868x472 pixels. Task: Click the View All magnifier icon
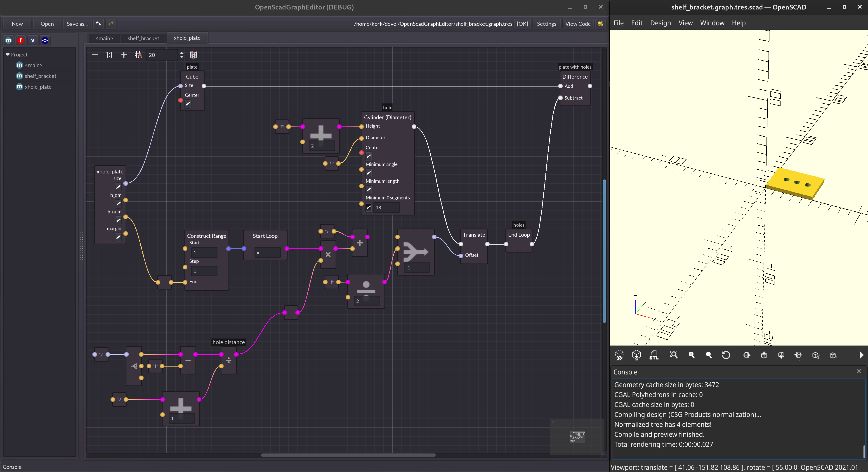674,355
